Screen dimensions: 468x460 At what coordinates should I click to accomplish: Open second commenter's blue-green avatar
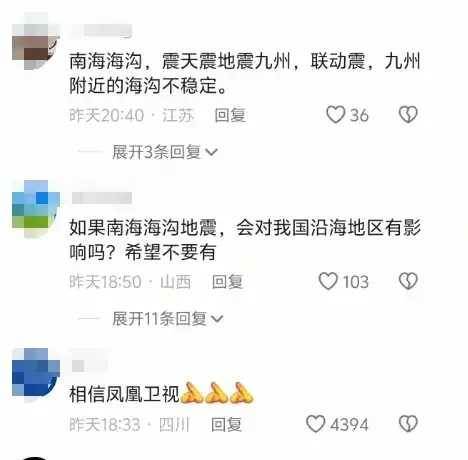[36, 208]
